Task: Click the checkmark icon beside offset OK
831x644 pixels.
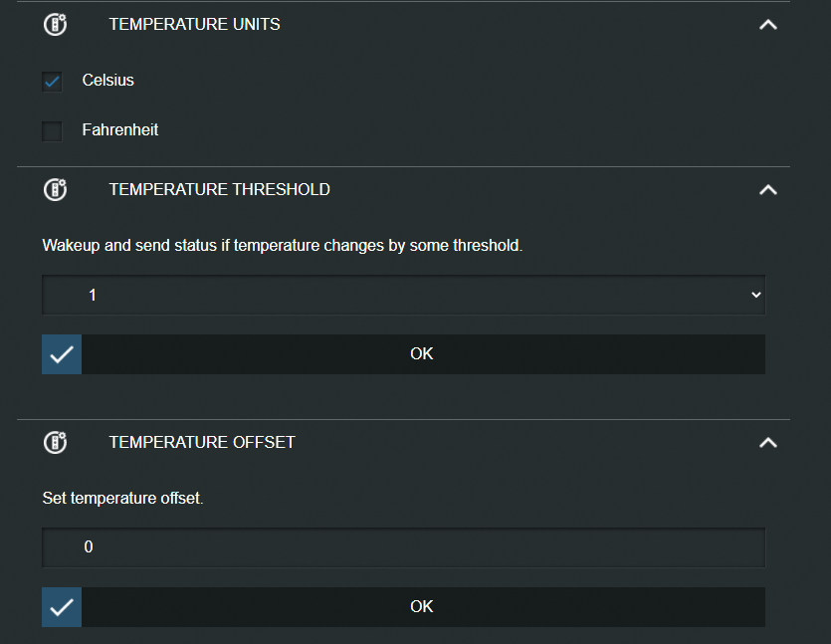Action: coord(62,607)
